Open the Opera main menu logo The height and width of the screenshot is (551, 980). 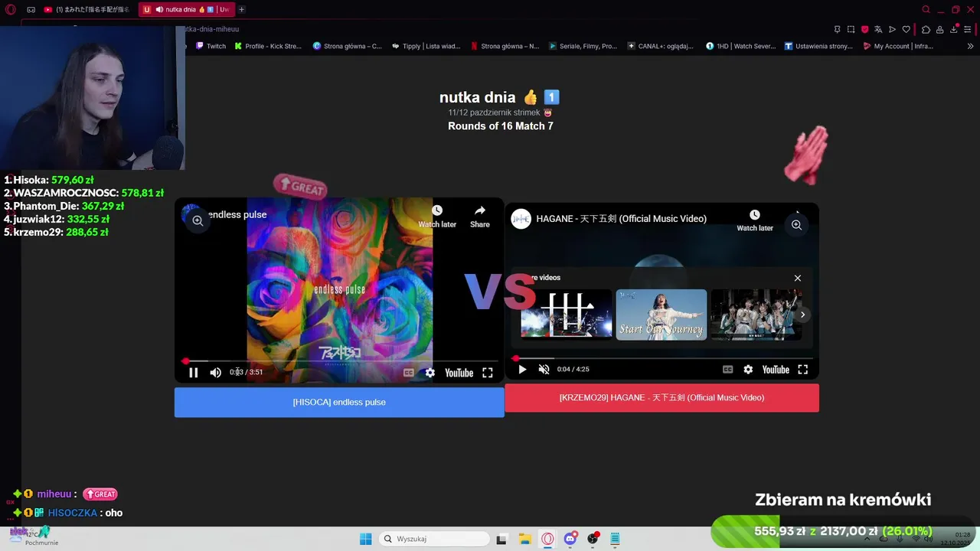(x=11, y=9)
